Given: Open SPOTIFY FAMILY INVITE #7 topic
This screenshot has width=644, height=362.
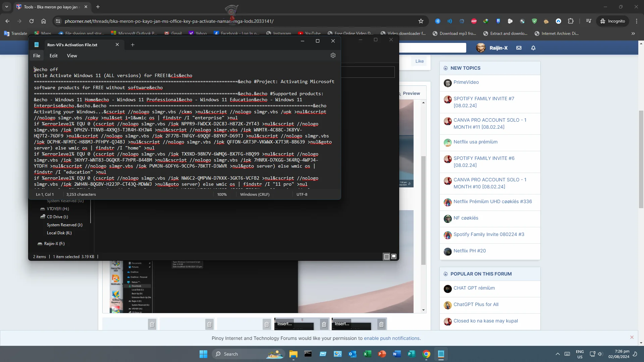Looking at the screenshot, I should click(484, 102).
